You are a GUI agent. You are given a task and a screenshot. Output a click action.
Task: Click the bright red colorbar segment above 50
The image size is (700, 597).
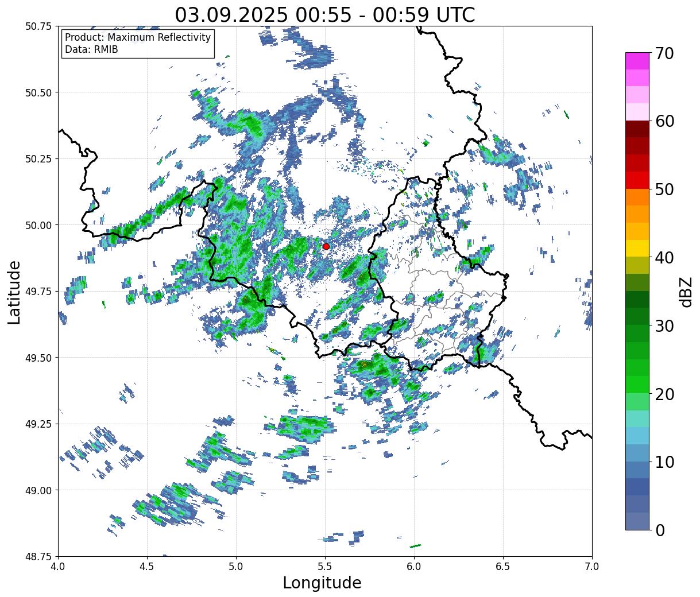[x=637, y=180]
